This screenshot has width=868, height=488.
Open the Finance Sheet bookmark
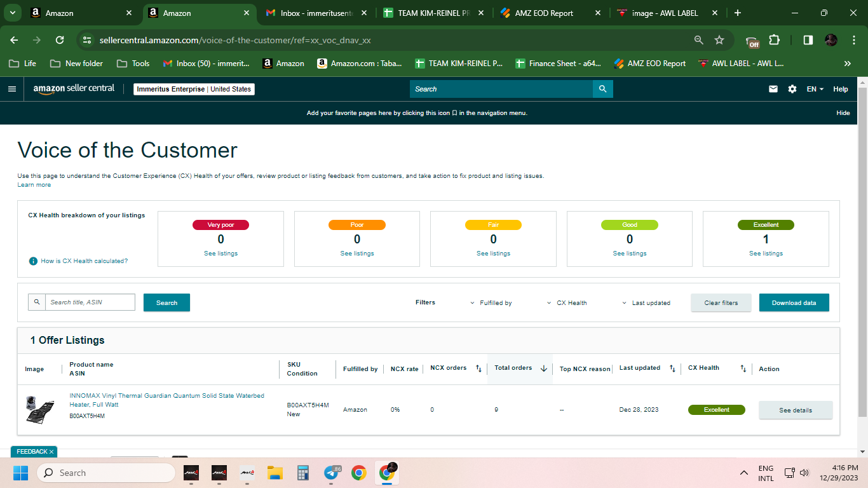558,64
